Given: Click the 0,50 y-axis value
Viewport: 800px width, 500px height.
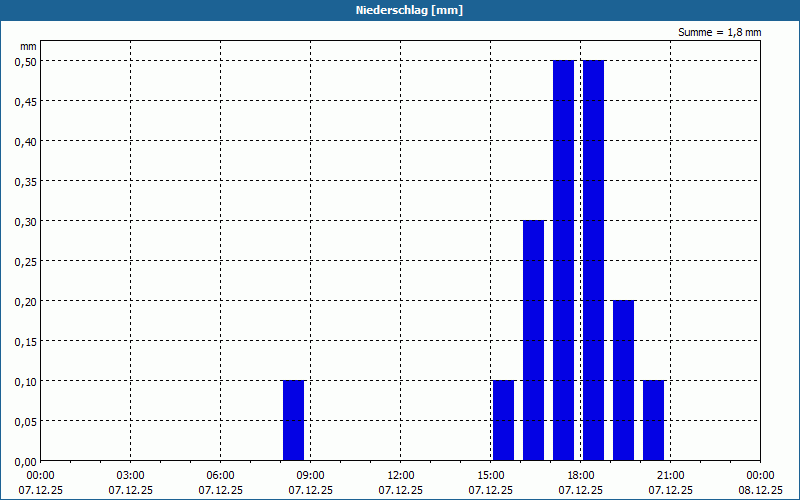Looking at the screenshot, I should [26, 61].
